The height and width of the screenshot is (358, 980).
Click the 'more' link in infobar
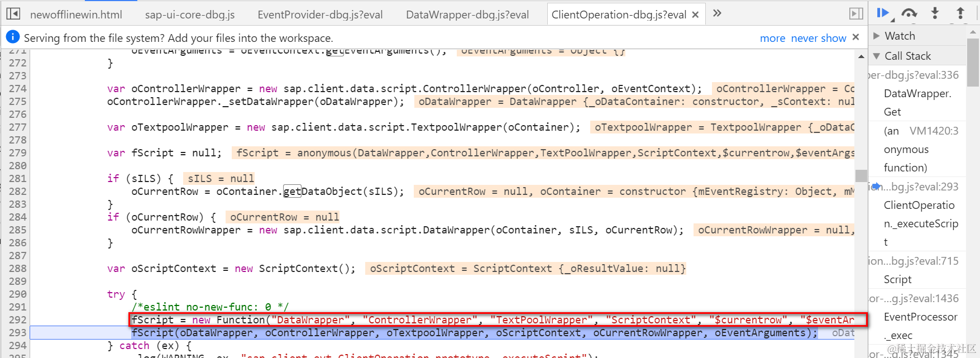click(772, 38)
